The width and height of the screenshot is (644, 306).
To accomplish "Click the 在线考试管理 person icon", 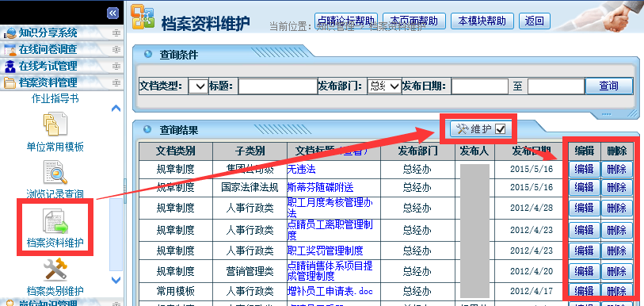I will pyautogui.click(x=10, y=66).
